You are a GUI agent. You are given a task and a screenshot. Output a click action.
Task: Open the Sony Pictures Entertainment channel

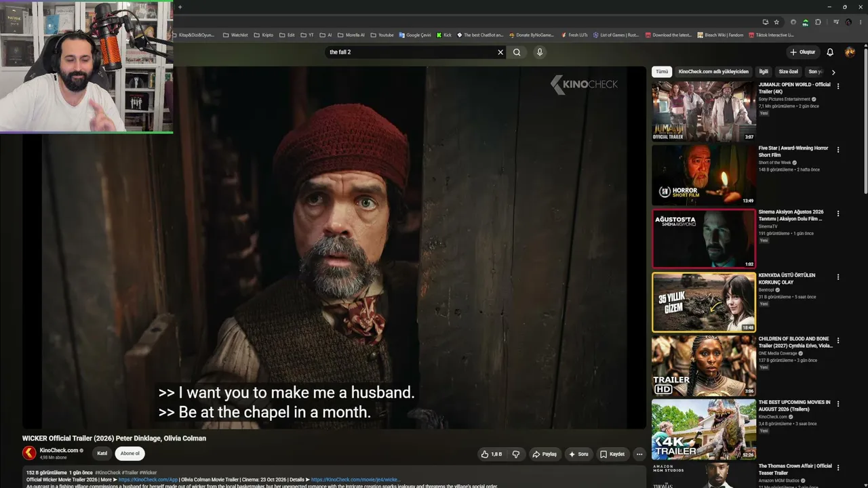pyautogui.click(x=785, y=99)
